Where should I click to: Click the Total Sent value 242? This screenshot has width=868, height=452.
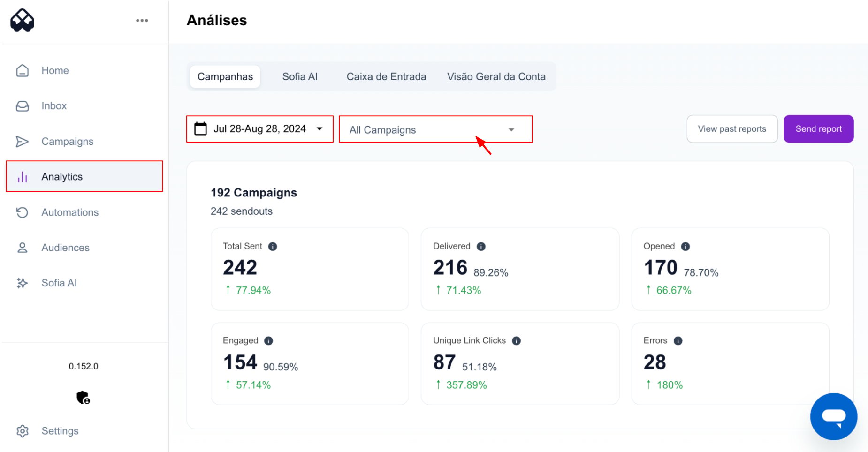(x=240, y=268)
